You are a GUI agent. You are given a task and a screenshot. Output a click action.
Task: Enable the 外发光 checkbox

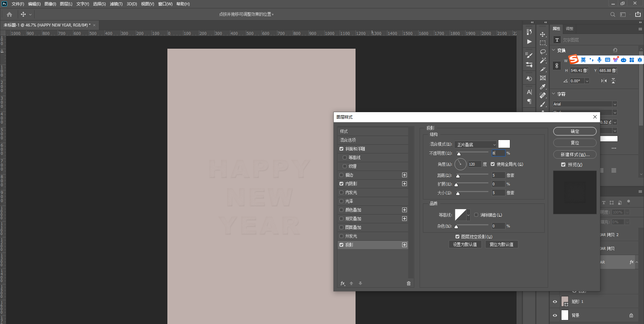click(341, 236)
